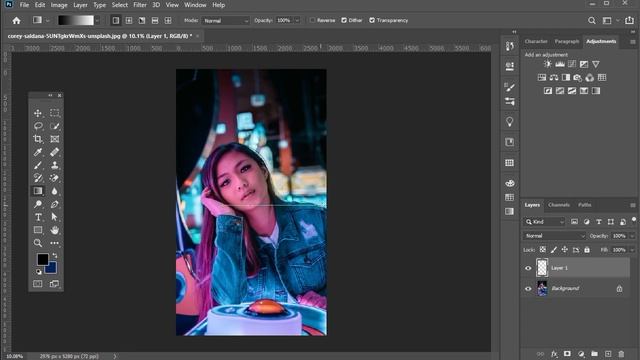640x360 pixels.
Task: Toggle the Transparency checkbox
Action: coord(372,20)
